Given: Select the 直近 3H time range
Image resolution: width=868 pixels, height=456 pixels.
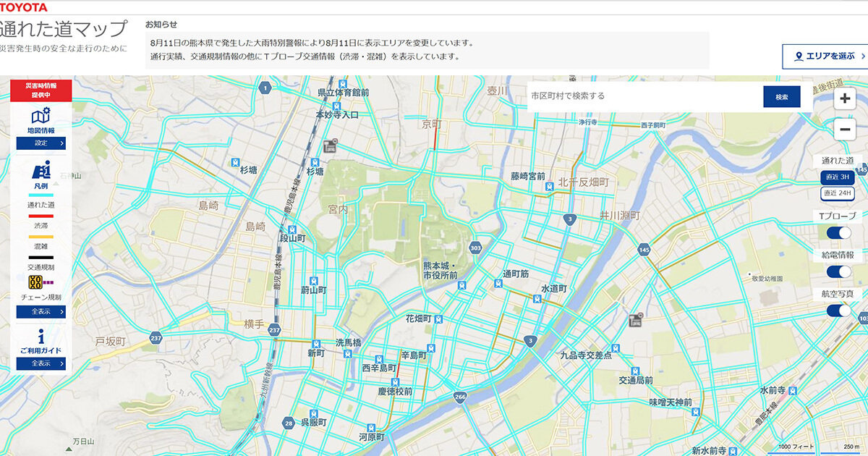Looking at the screenshot, I should [x=837, y=177].
